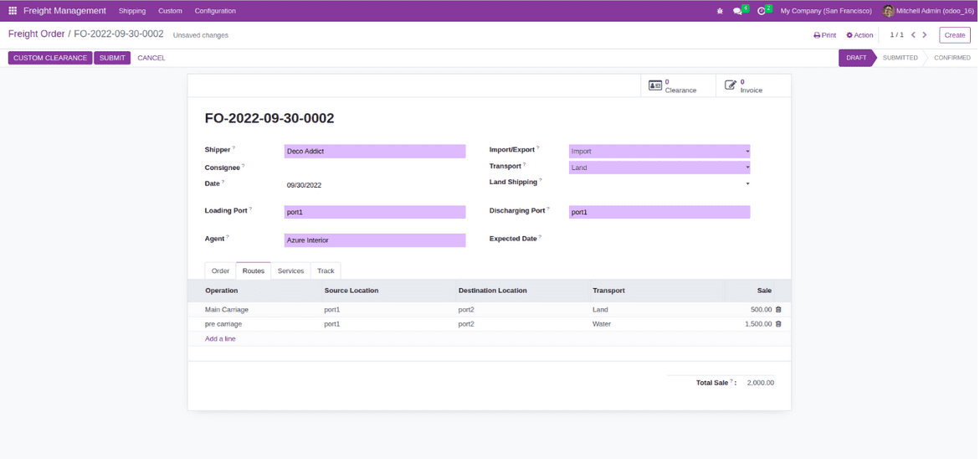Image resolution: width=980 pixels, height=459 pixels.
Task: Select the Submitted status stage
Action: click(x=900, y=58)
